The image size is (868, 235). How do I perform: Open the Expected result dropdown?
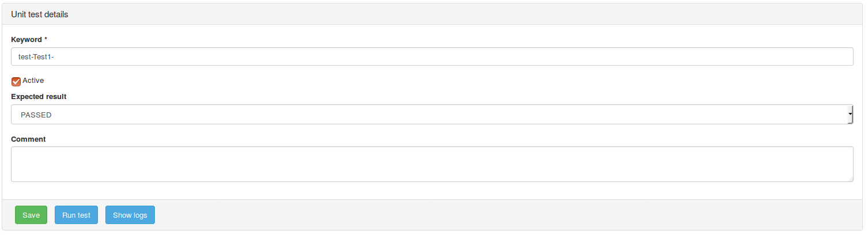431,115
